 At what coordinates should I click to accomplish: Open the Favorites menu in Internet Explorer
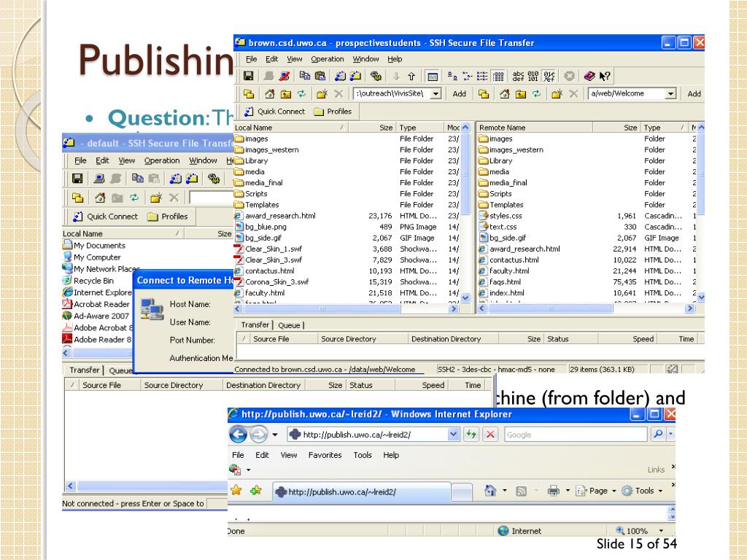[x=325, y=455]
